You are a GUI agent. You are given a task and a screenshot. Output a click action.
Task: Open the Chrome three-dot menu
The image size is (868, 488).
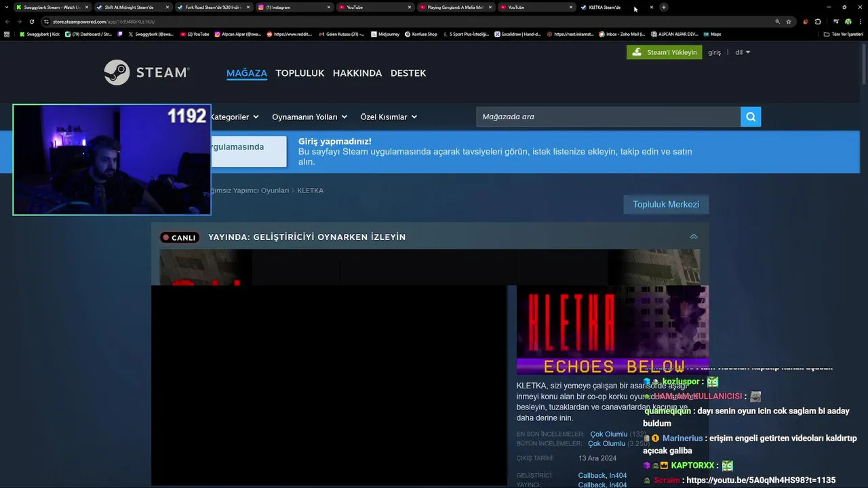pos(861,22)
